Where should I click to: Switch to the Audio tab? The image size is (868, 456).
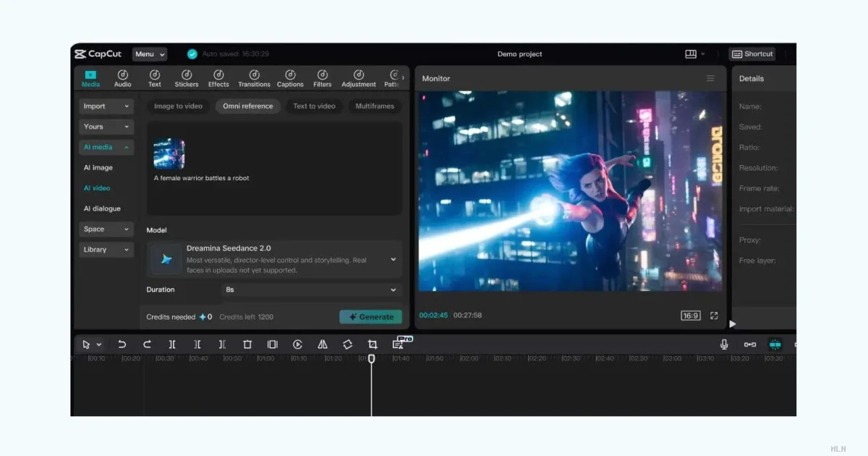coord(122,77)
